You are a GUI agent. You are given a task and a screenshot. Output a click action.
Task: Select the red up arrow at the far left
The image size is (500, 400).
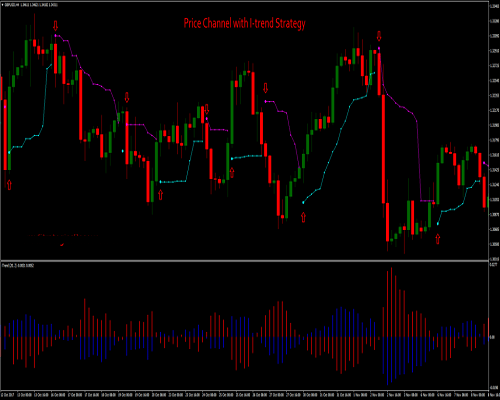[x=9, y=184]
